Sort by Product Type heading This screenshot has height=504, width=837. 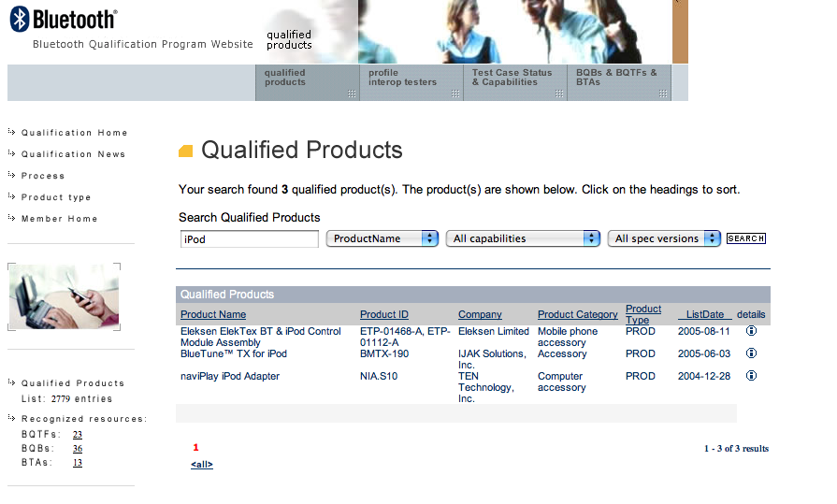click(x=643, y=314)
